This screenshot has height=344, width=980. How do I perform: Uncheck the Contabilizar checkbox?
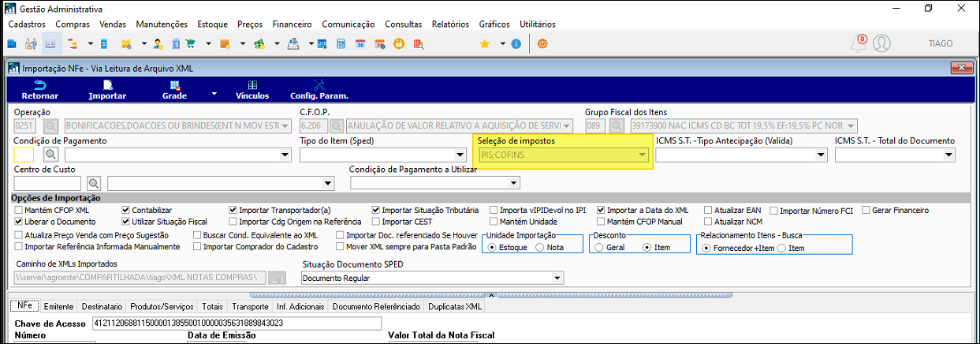126,211
